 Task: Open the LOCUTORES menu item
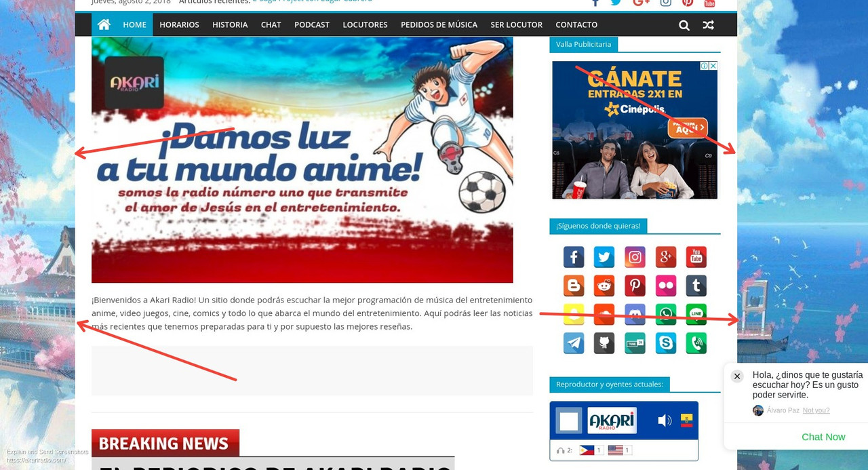[365, 24]
